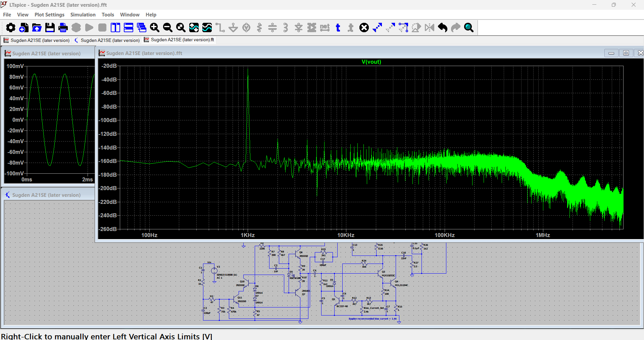Click the 100KHz horizontal axis label
The image size is (644, 340).
[445, 235]
